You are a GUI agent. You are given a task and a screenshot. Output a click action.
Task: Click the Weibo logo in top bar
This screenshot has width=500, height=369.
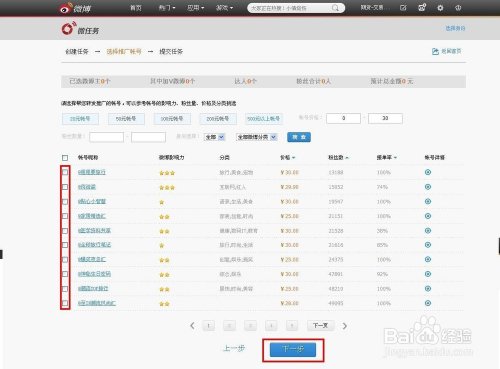75,8
